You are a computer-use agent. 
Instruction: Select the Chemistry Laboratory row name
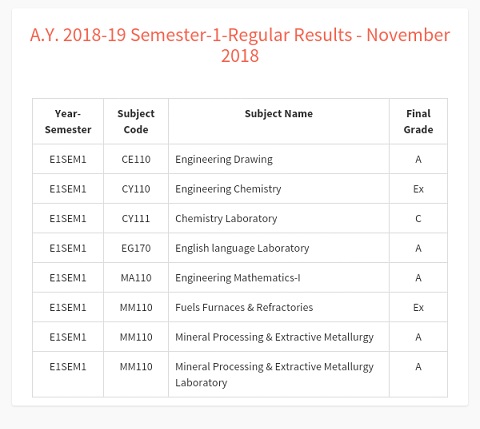coord(226,219)
